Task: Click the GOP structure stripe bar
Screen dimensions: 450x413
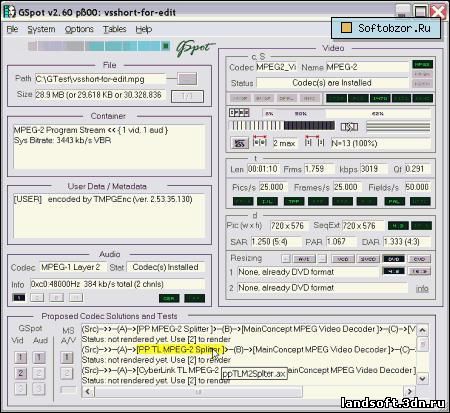Action: 282,126
